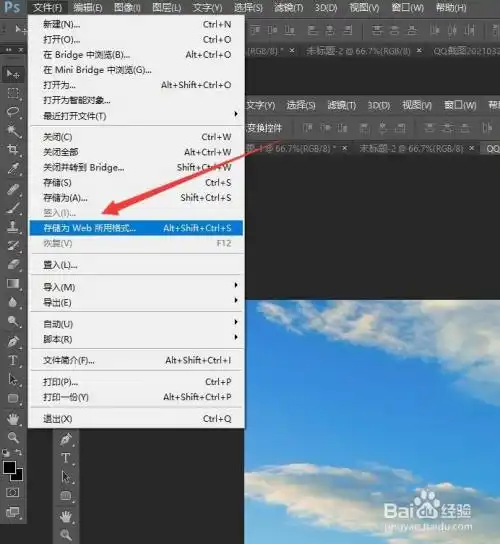
Task: Choose 打开为... menu entry
Action: pyautogui.click(x=137, y=85)
